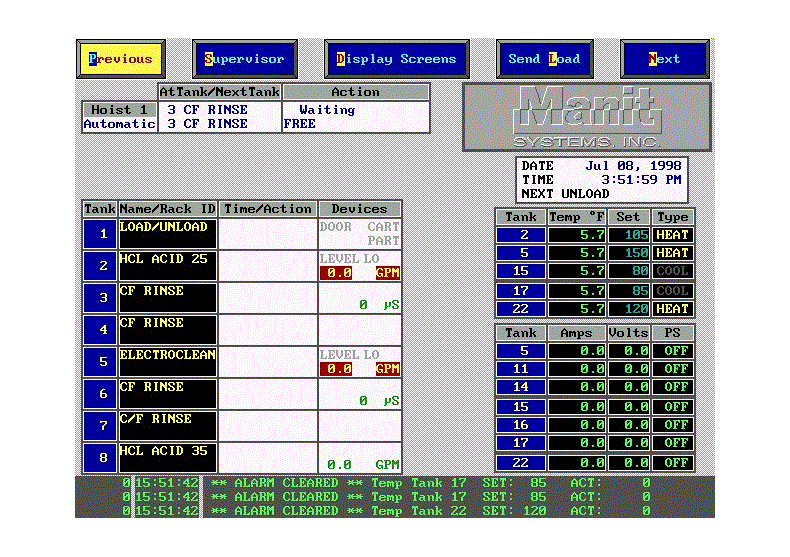Open the Supervisor screen

(245, 59)
